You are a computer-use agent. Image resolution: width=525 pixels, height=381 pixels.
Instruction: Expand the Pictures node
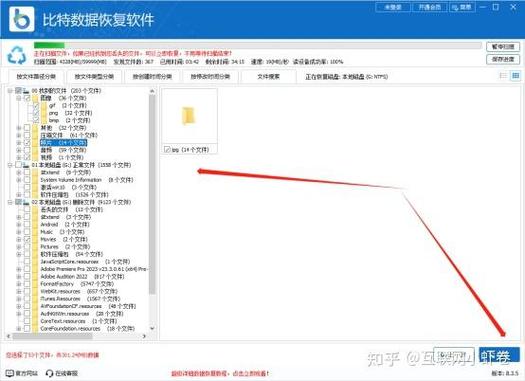pyautogui.click(x=19, y=247)
